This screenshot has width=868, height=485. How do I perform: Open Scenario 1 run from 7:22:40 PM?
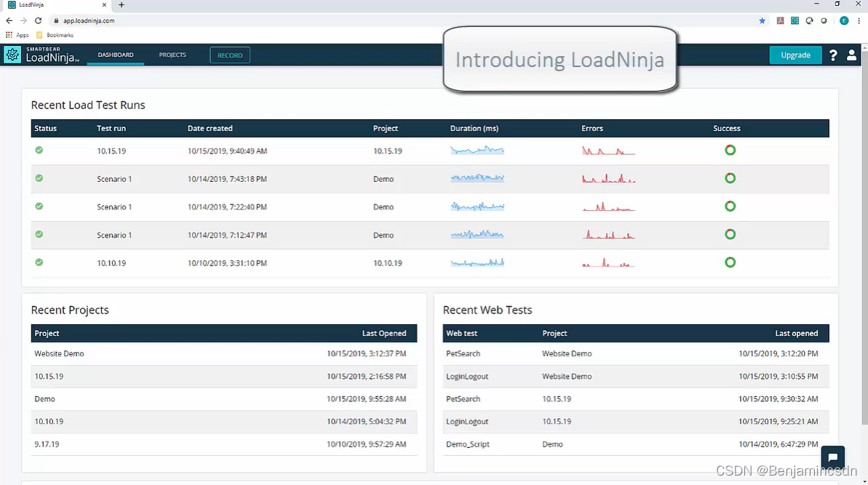[x=114, y=207]
